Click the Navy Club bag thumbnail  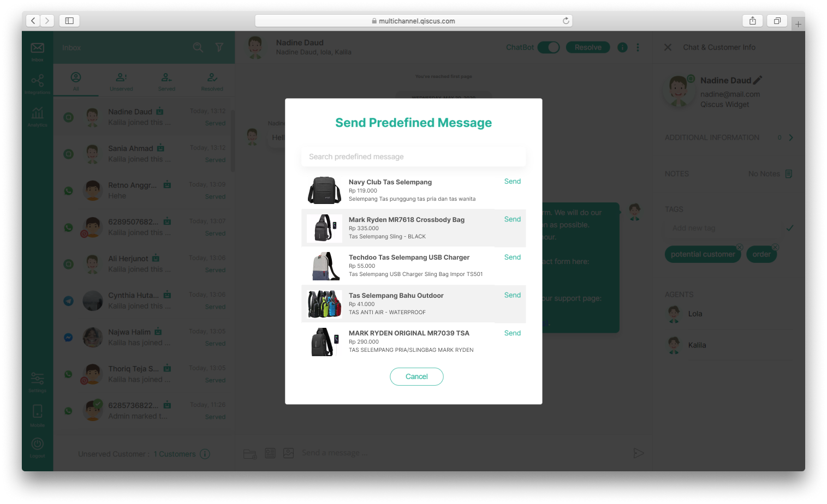[x=324, y=190]
